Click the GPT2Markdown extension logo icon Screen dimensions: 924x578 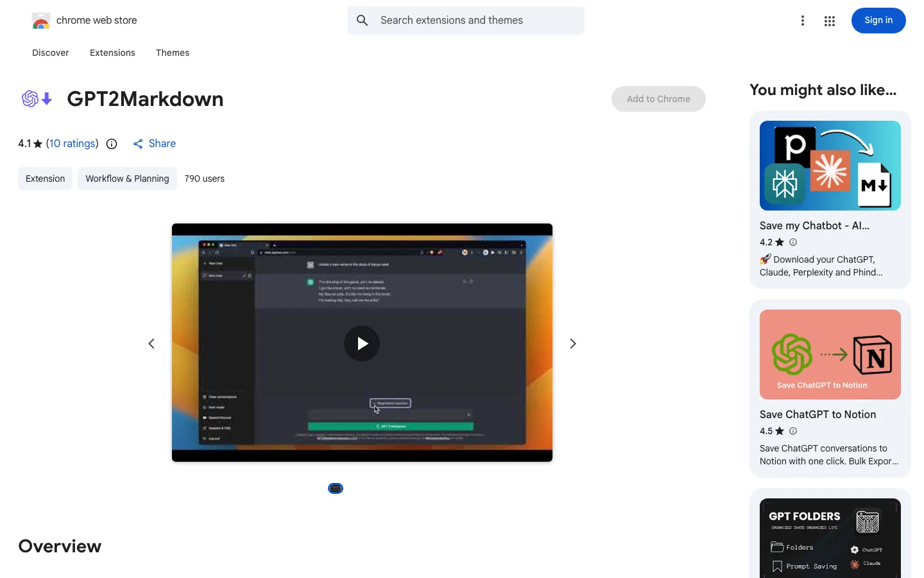[x=37, y=99]
